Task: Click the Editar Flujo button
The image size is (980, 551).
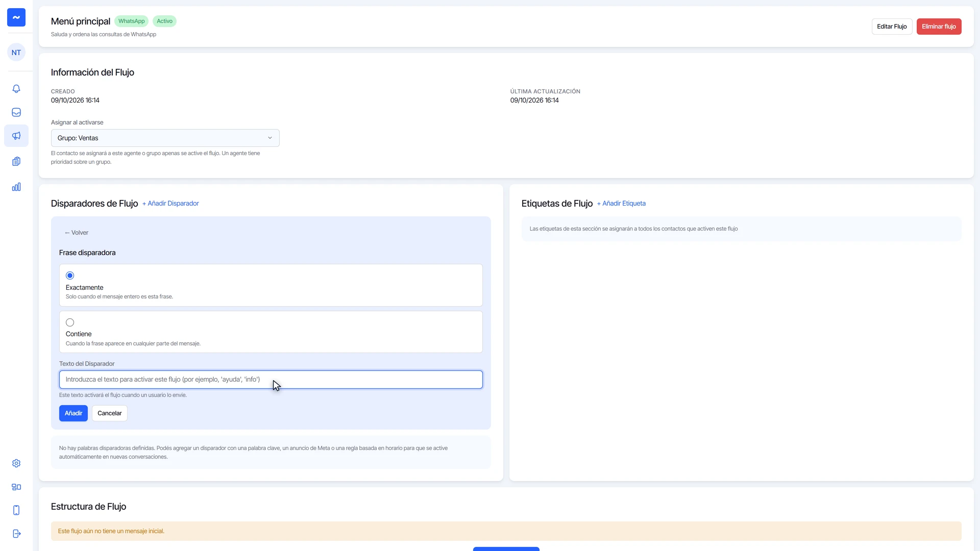Action: pos(892,27)
